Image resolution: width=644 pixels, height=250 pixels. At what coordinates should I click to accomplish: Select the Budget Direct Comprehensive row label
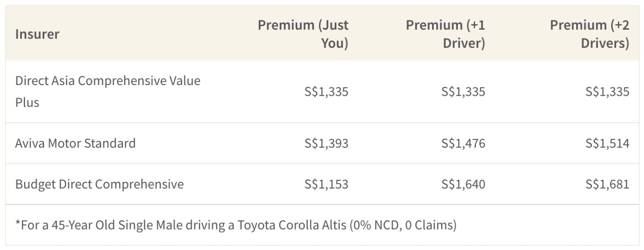pos(99,184)
